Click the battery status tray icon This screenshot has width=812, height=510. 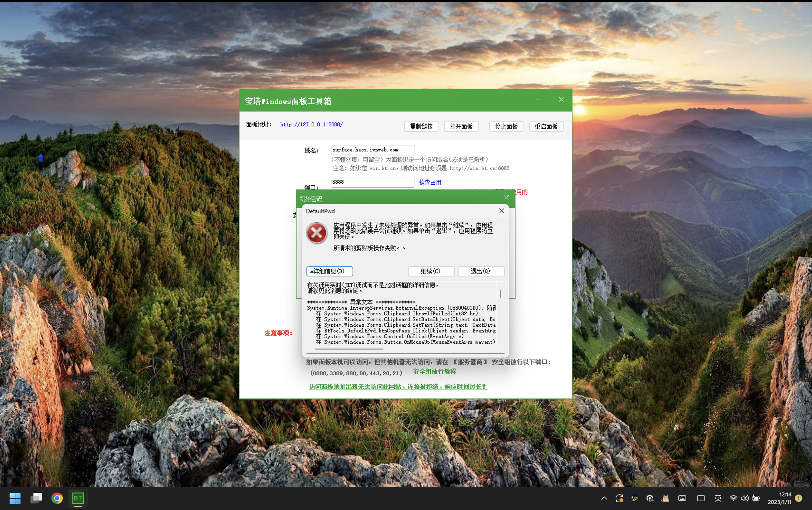756,498
